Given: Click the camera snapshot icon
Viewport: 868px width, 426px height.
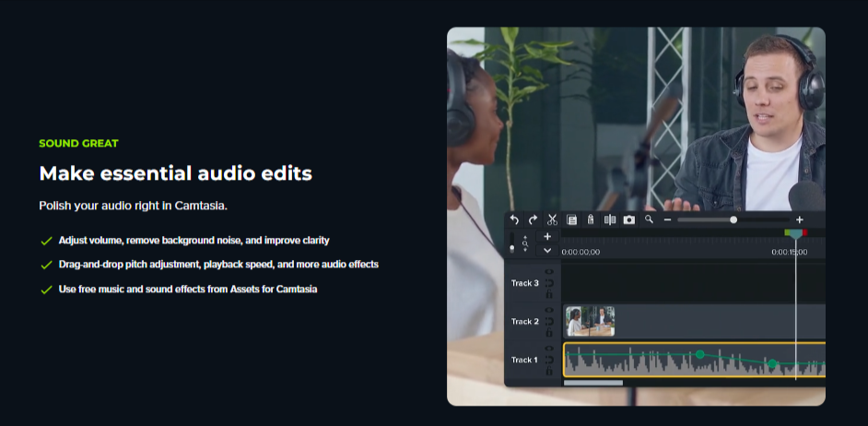Looking at the screenshot, I should [x=628, y=220].
